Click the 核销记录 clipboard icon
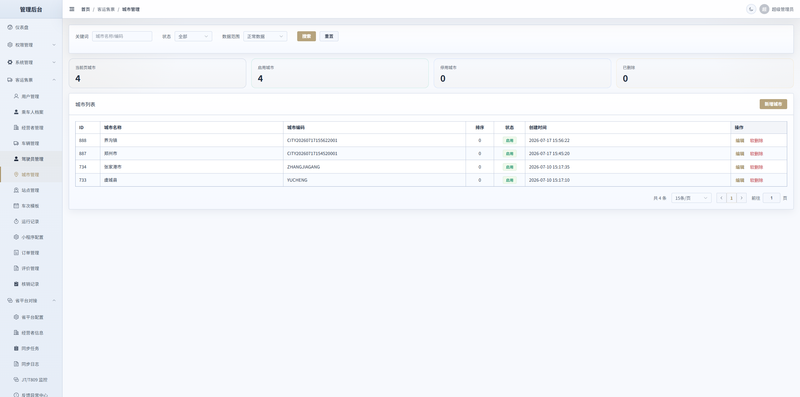Viewport: 800px width, 397px height. [16, 284]
